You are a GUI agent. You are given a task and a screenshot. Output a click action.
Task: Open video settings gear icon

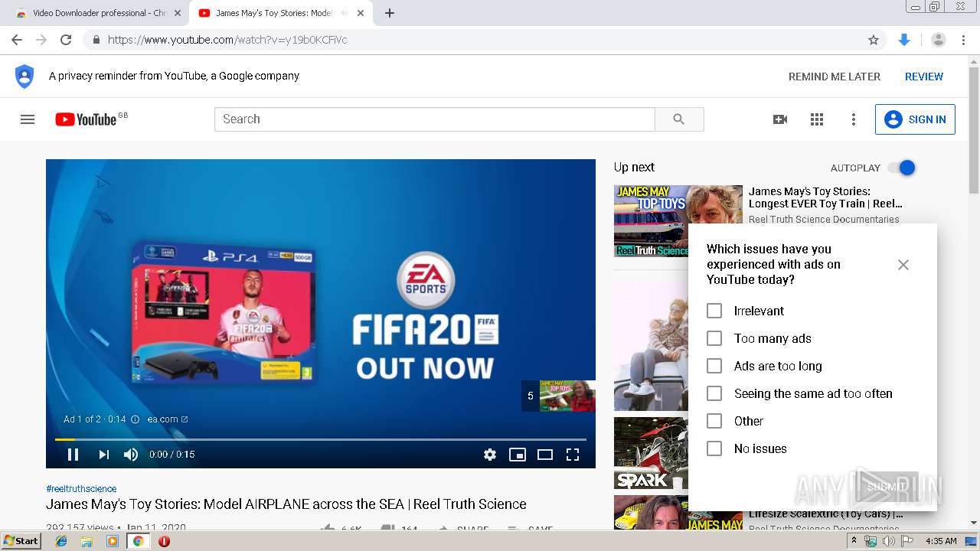point(490,455)
